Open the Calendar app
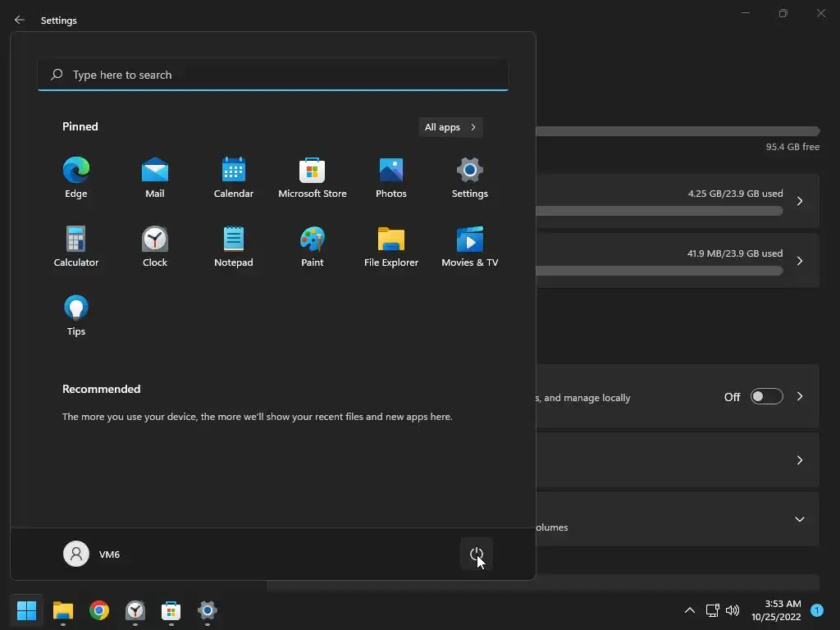The image size is (840, 630). tap(234, 178)
